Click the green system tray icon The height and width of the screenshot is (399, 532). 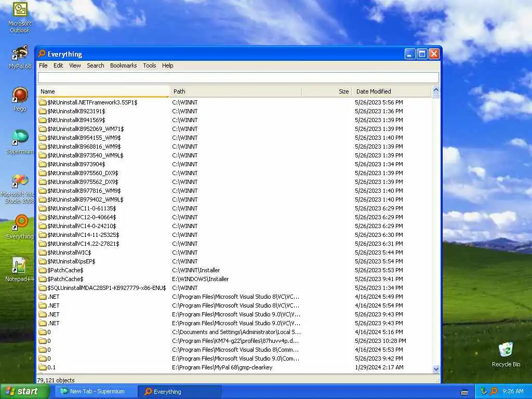(x=484, y=391)
